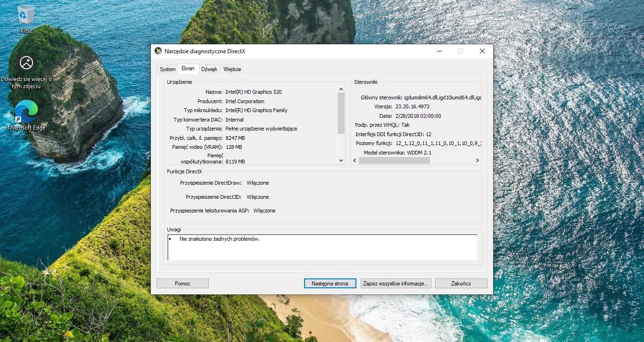Switch to the System tab

pos(167,69)
